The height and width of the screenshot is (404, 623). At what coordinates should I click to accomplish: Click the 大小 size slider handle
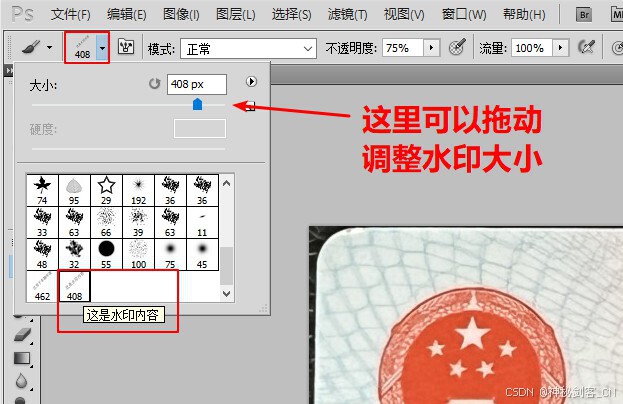[x=197, y=104]
